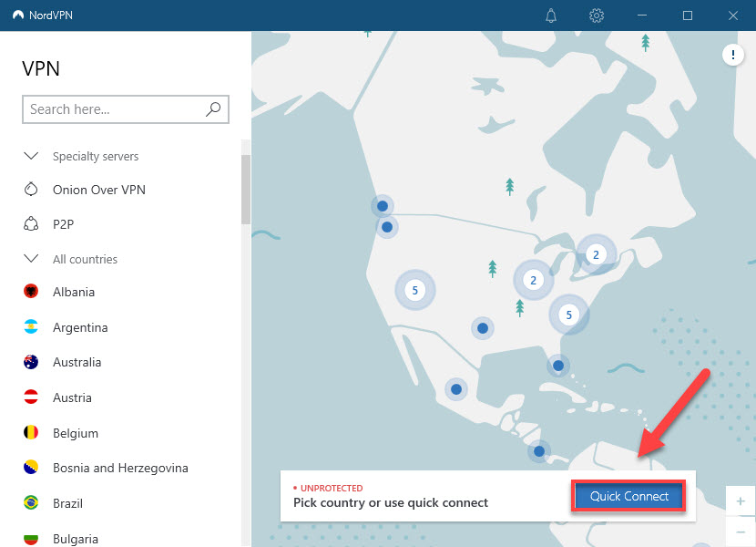Viewport: 756px width, 547px height.
Task: Select the Australia flag icon
Action: [x=31, y=362]
